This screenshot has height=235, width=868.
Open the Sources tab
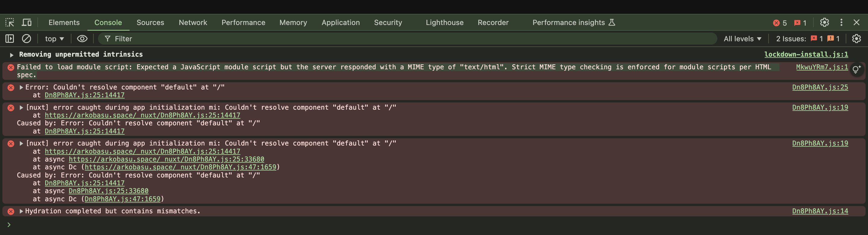tap(150, 23)
